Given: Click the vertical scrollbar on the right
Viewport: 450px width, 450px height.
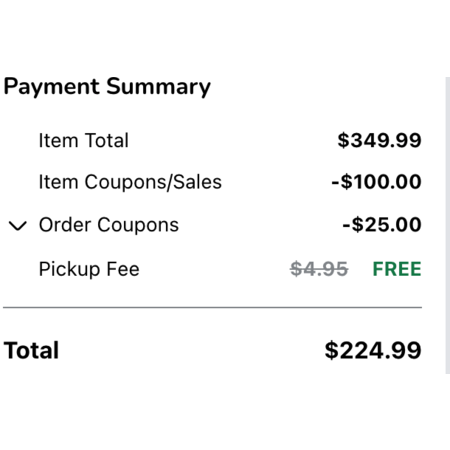Looking at the screenshot, I should [x=448, y=225].
